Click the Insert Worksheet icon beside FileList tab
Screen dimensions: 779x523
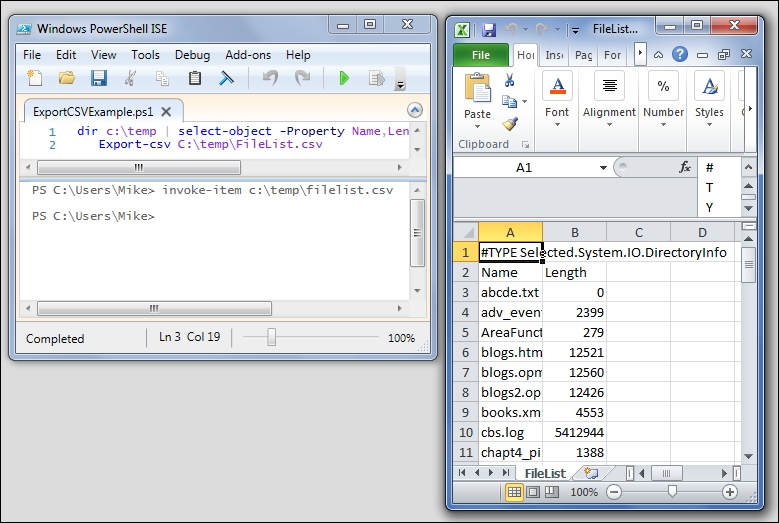(591, 473)
